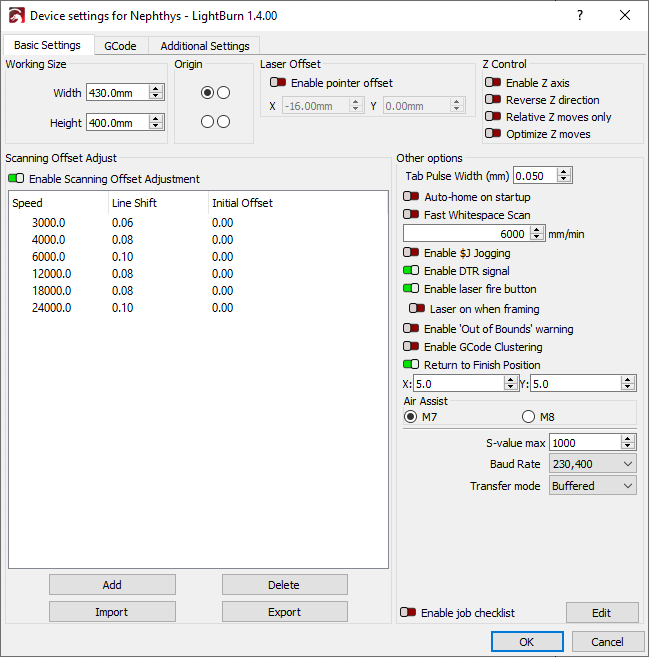Open the Transfer mode dropdown
649x657 pixels.
click(x=593, y=486)
